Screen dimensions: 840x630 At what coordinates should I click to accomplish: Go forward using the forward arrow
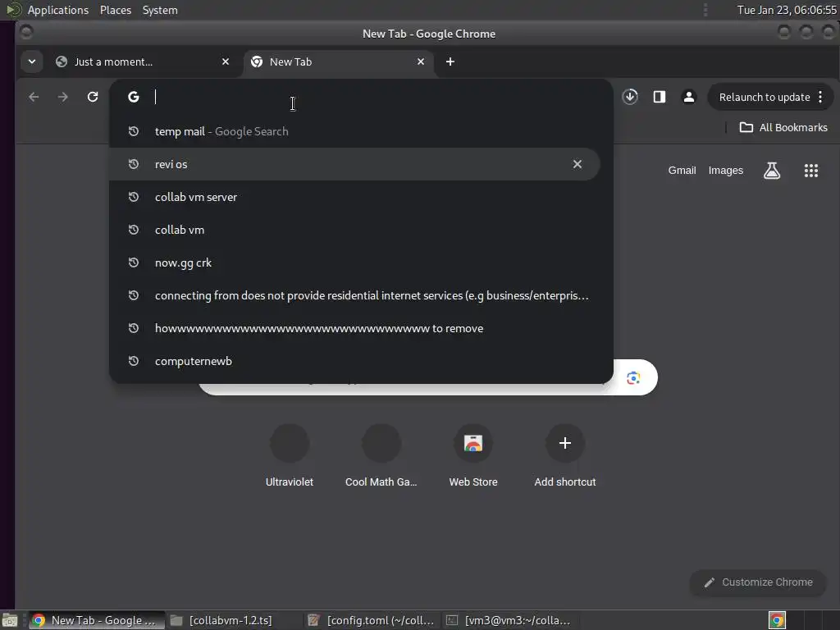point(62,97)
